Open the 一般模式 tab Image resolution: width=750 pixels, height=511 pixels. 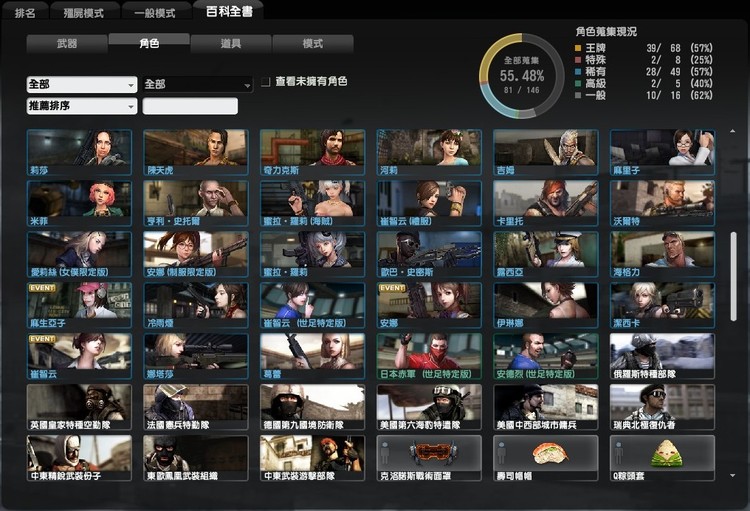click(154, 12)
